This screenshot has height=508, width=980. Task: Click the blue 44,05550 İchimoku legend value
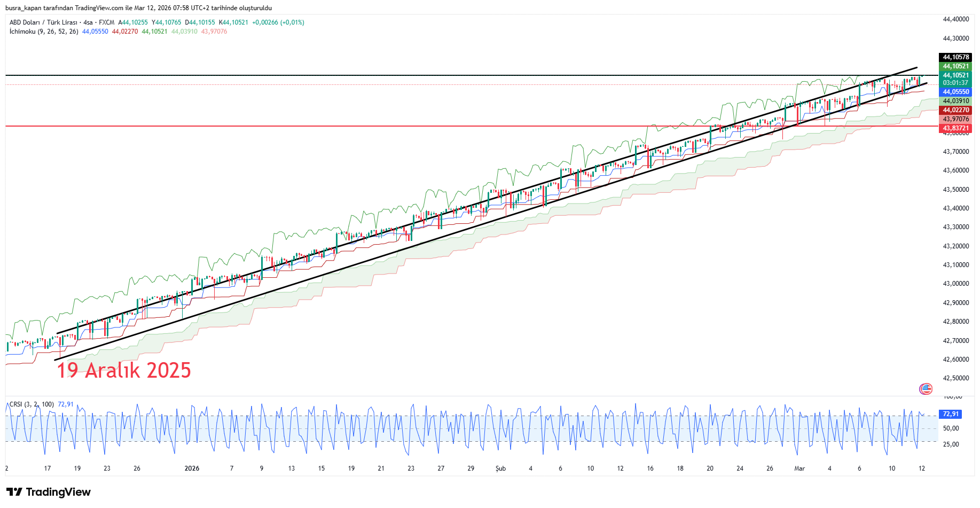click(95, 32)
